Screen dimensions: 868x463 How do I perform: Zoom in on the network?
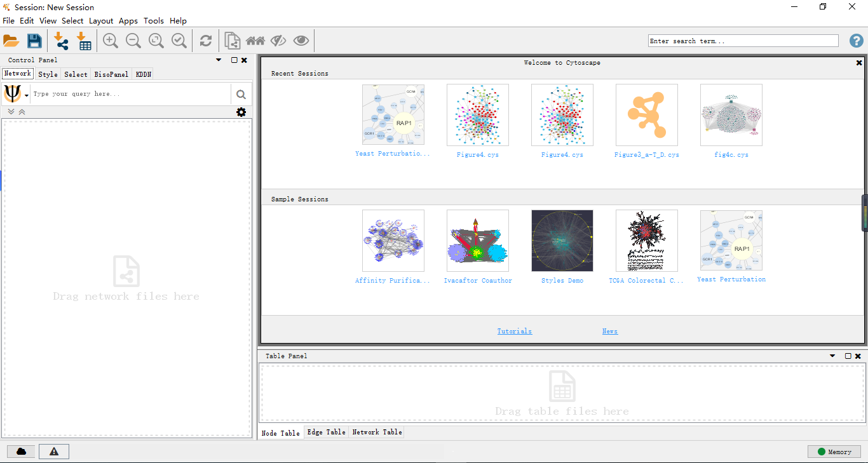[111, 41]
